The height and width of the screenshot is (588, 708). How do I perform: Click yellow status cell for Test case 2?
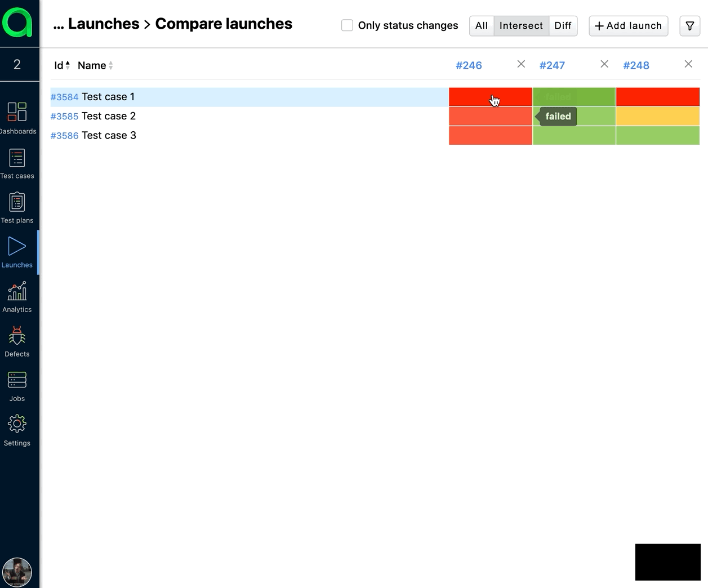point(657,116)
